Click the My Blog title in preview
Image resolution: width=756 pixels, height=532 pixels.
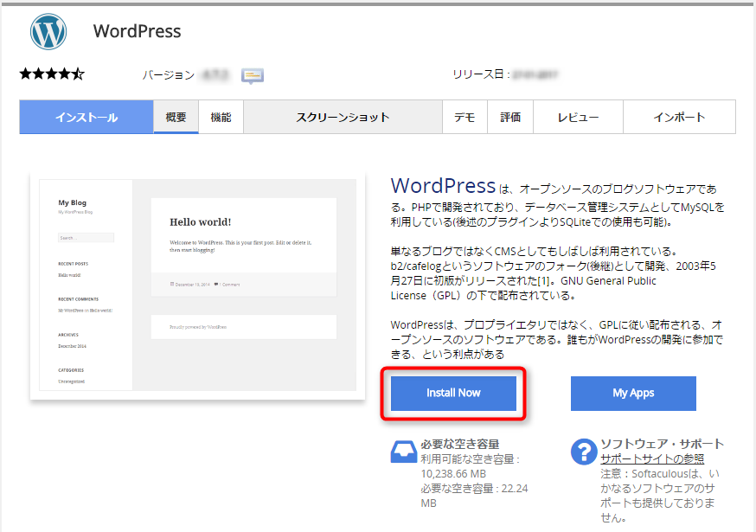[x=73, y=202]
